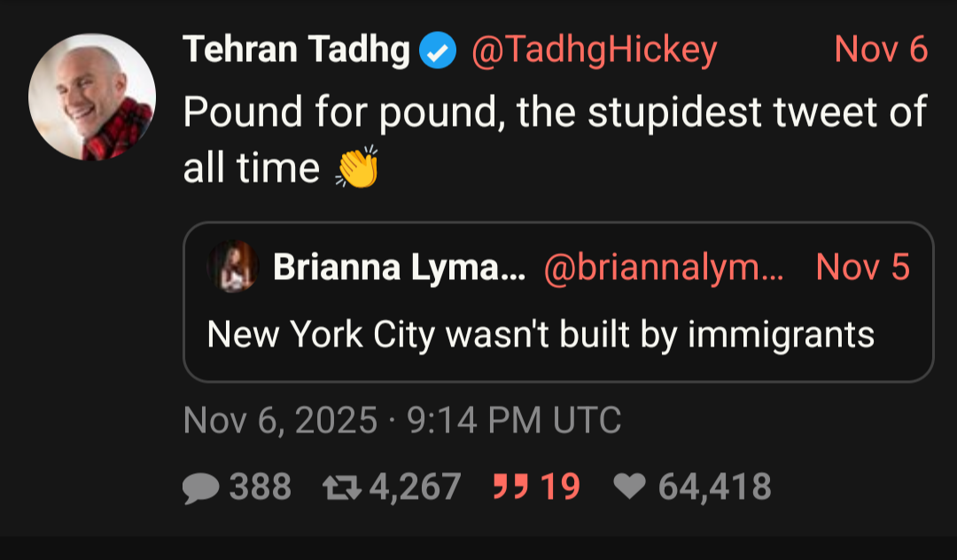Click the clapping hands emoji
Viewport: 957px width, 560px height.
point(356,167)
